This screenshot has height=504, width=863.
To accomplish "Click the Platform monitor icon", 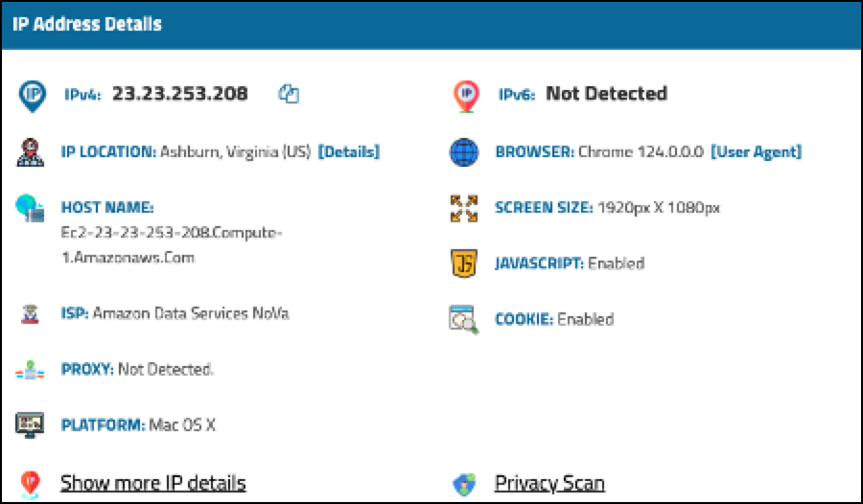I will 31,425.
